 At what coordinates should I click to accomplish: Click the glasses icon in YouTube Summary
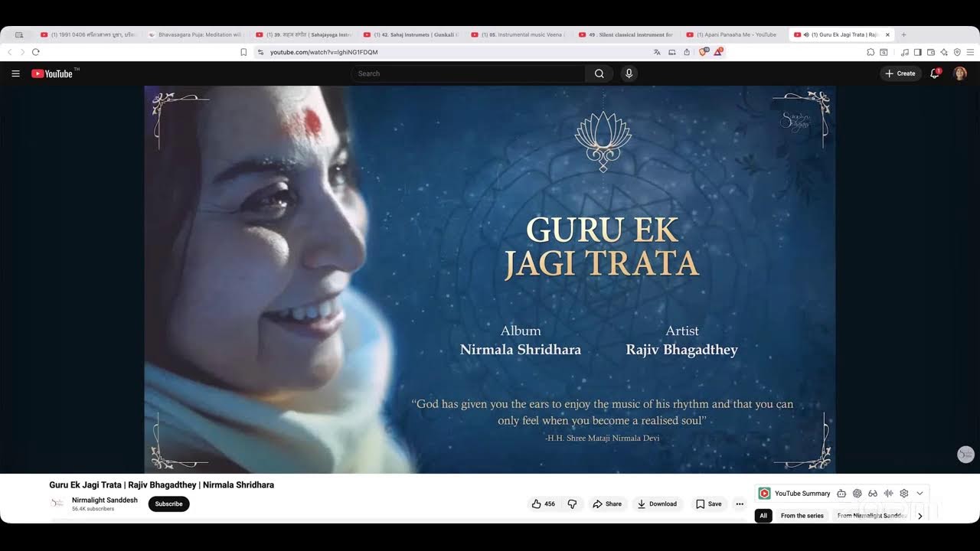(x=873, y=494)
